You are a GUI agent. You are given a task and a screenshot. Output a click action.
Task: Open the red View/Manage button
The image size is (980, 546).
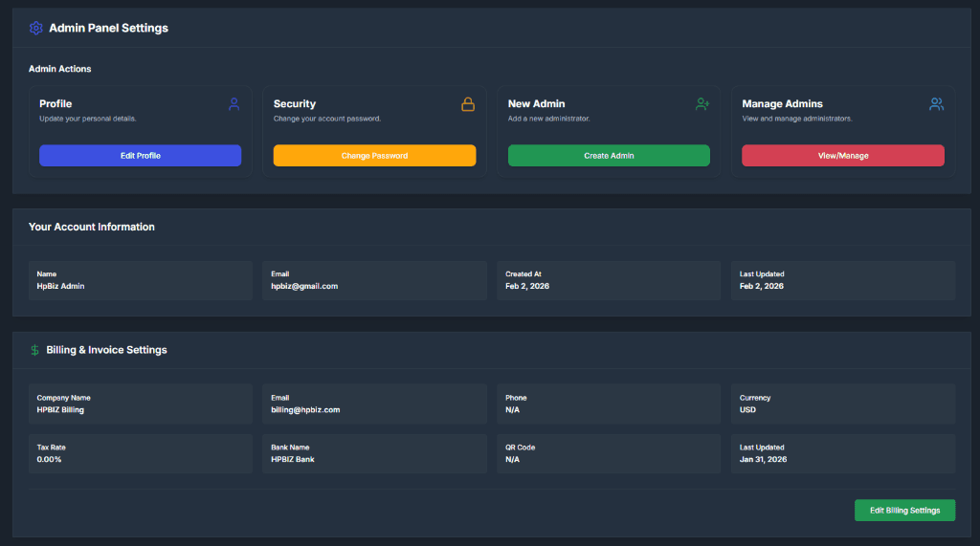[842, 156]
